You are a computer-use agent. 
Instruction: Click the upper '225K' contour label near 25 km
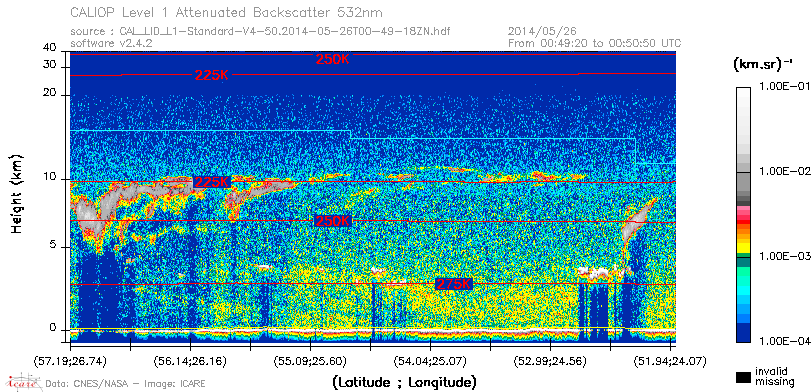(212, 75)
